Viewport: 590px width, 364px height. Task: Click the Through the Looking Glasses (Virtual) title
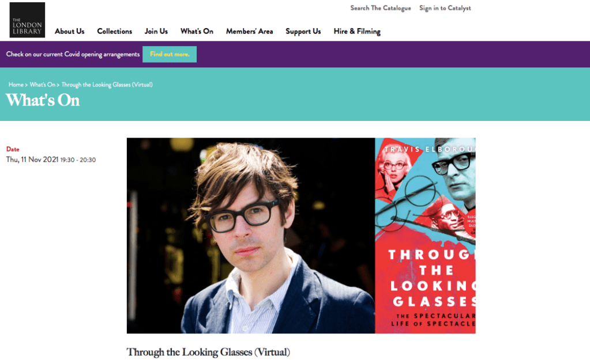coord(208,352)
